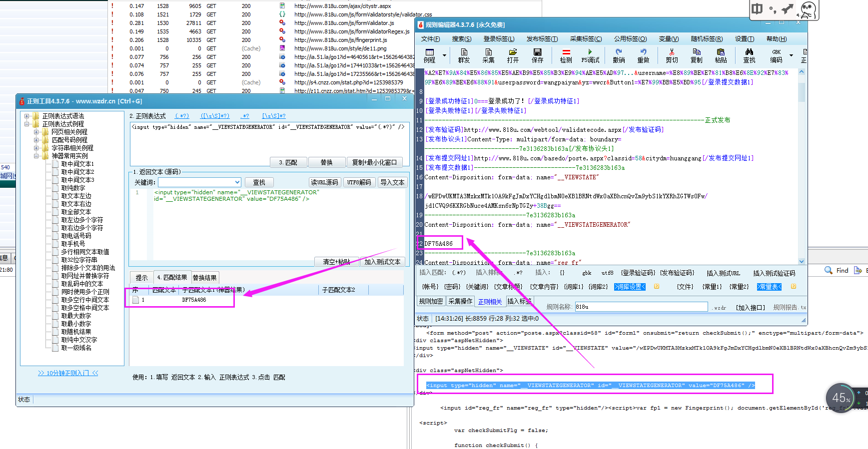Switch to the 规则加密 tab
868x449 pixels.
[431, 301]
